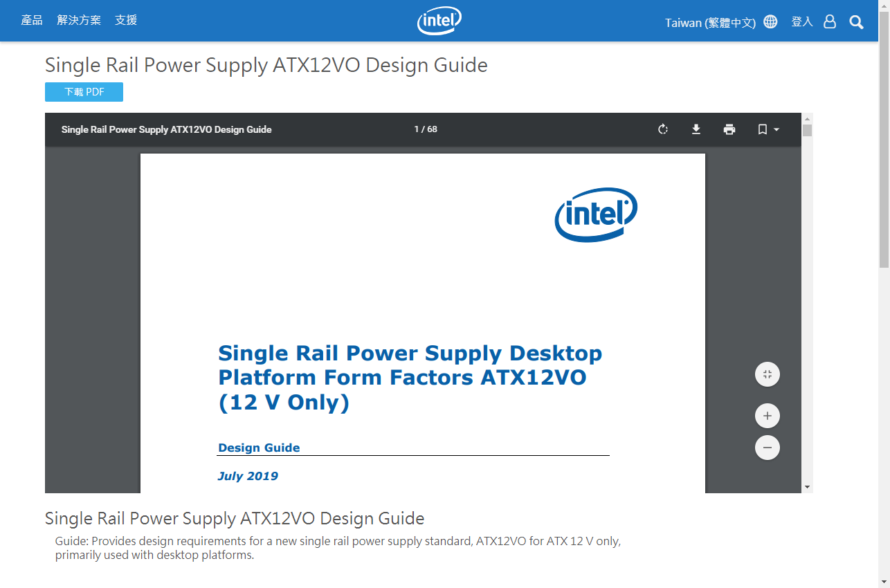Download the PDF via the viewer toolbar icon

pyautogui.click(x=696, y=129)
